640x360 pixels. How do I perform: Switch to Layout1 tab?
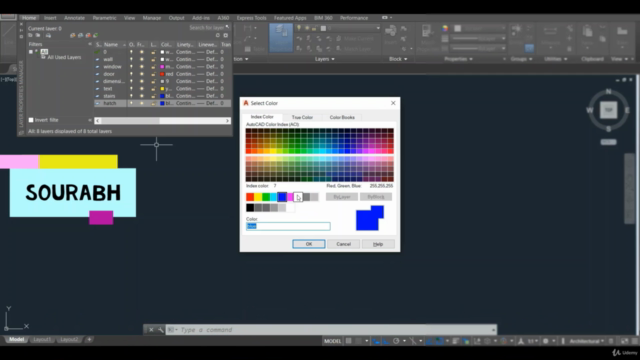(42, 339)
